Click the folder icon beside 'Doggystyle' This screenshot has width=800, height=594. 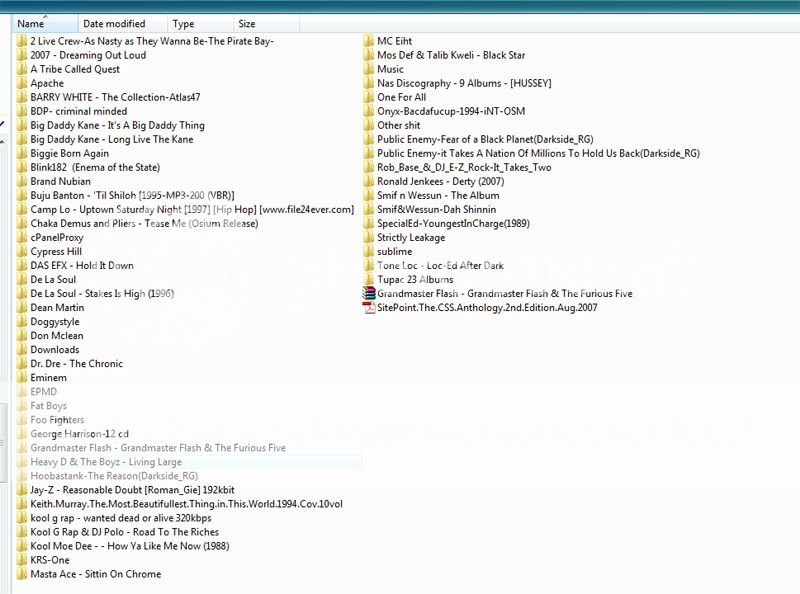click(21, 321)
